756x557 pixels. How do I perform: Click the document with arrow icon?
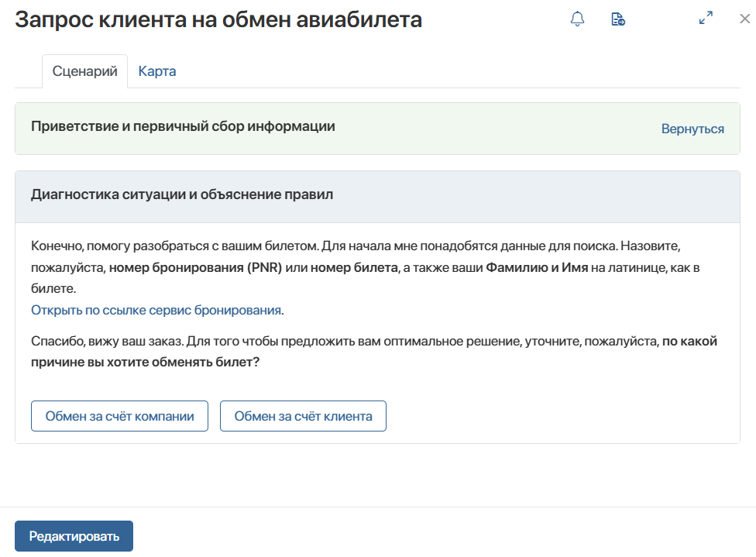(x=618, y=19)
